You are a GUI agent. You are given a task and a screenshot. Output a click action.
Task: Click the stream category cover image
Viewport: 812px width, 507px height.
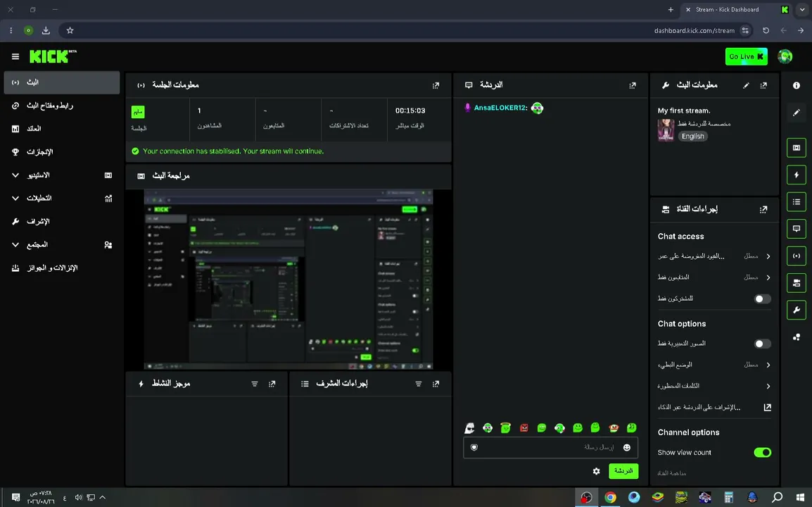click(x=666, y=130)
